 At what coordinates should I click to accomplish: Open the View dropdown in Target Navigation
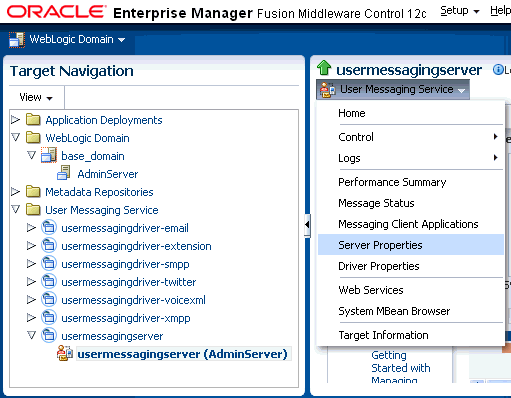36,97
